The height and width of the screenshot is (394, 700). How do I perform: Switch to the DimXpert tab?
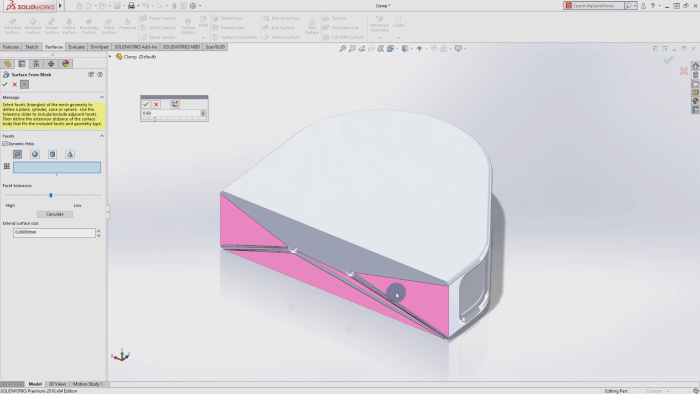(99, 47)
